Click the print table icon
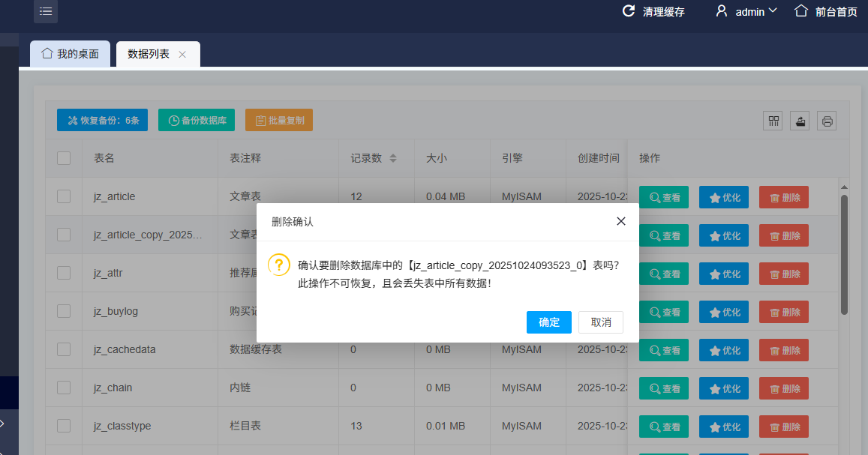Screen dimensions: 868x455 click(x=827, y=121)
